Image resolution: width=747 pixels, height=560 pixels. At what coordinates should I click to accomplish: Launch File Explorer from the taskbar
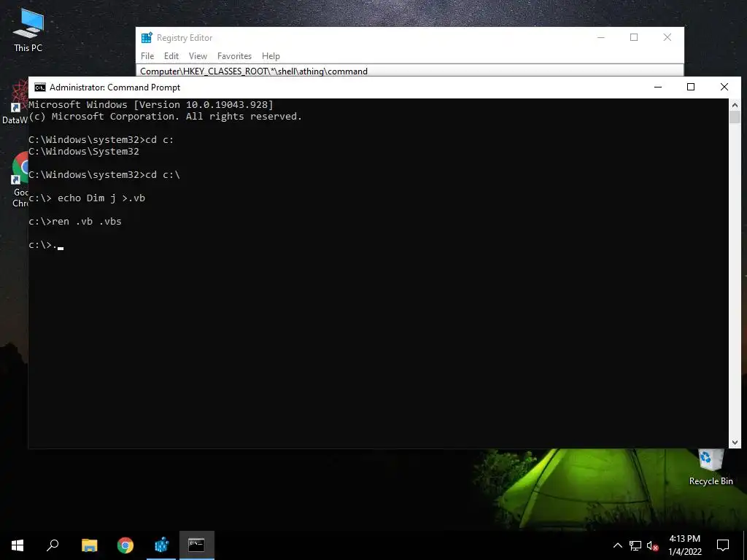pos(89,545)
